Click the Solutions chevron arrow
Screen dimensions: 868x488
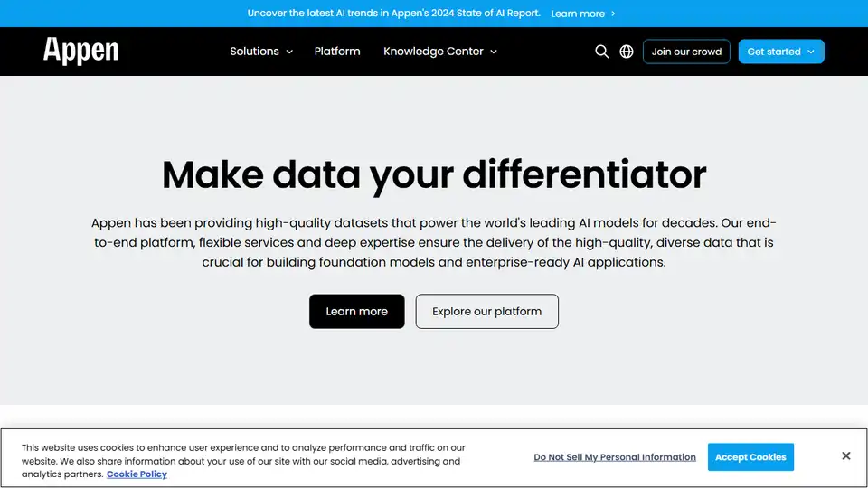tap(289, 52)
